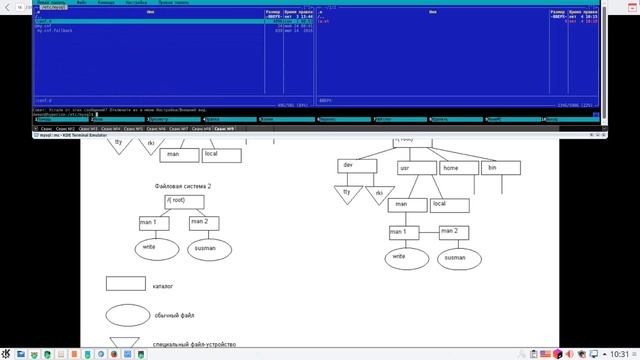This screenshot has width=640, height=360.
Task: Open the volume control tray icon
Action: tap(569, 354)
